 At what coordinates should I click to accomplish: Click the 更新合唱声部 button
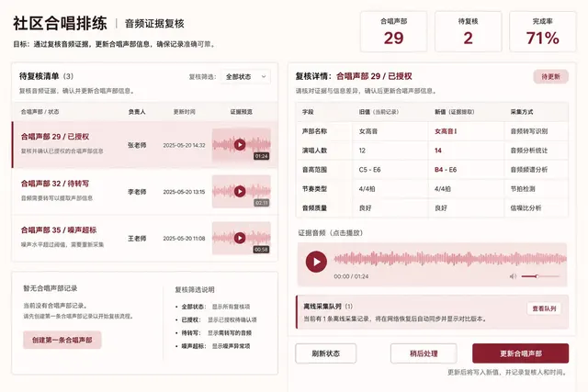coord(521,353)
